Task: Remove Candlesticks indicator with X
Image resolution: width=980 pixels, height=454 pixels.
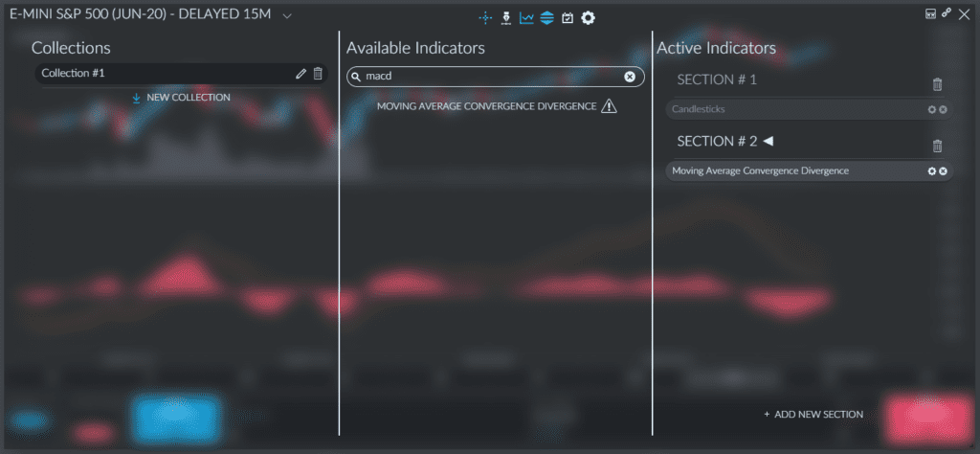Action: 943,109
